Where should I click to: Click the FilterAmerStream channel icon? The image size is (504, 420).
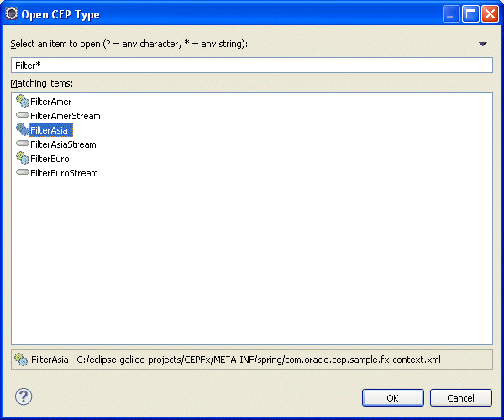[23, 115]
